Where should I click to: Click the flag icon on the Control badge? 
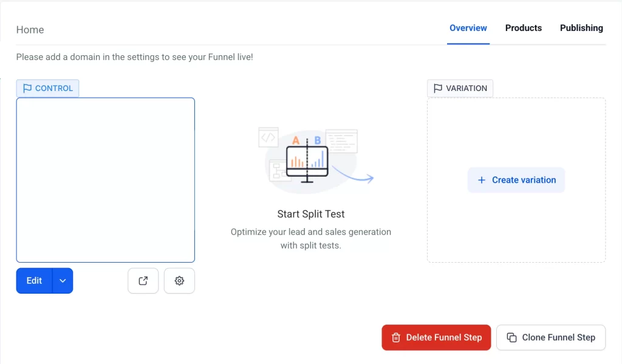pyautogui.click(x=27, y=89)
